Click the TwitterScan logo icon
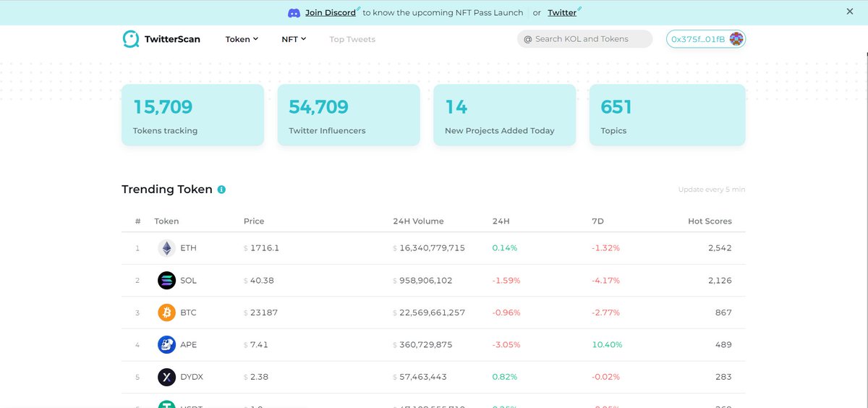 tap(130, 39)
